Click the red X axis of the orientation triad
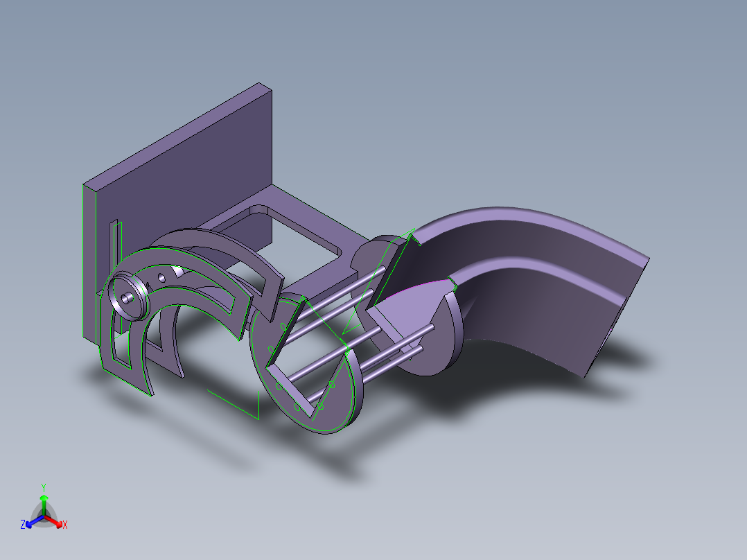This screenshot has width=747, height=560. point(56,523)
